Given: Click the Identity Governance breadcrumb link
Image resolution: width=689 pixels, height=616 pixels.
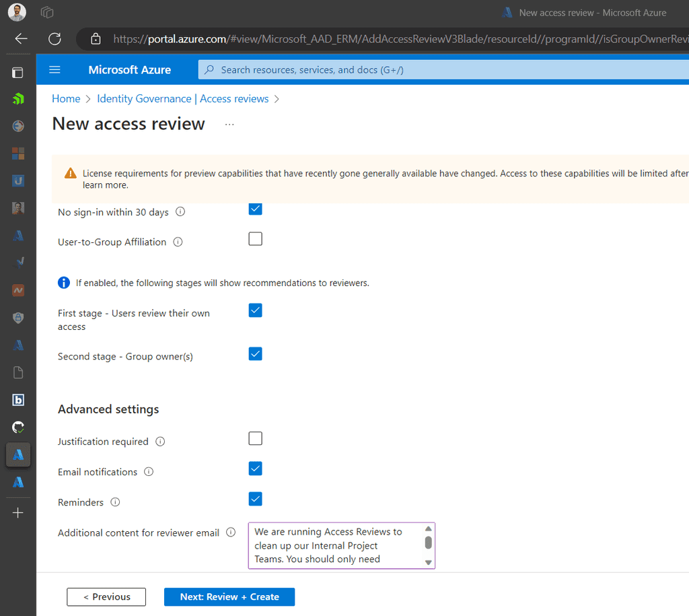Looking at the screenshot, I should (x=144, y=98).
